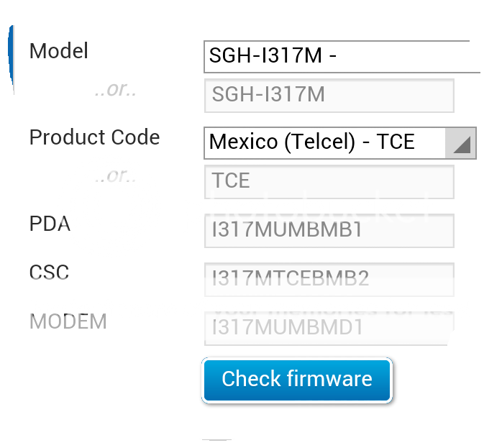Viewport: 502px width, 448px height.
Task: Open the Model dropdown showing SGH-I317M -
Action: pyautogui.click(x=338, y=56)
